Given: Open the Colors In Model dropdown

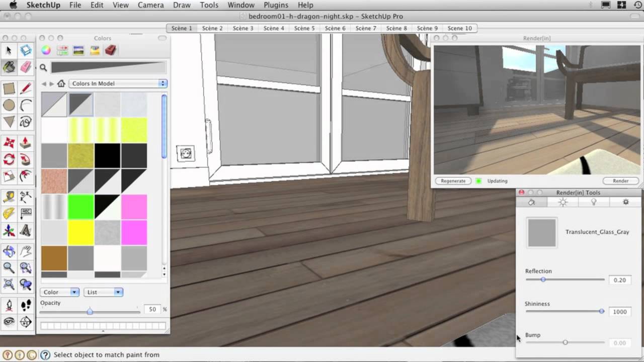Looking at the screenshot, I should pos(118,83).
